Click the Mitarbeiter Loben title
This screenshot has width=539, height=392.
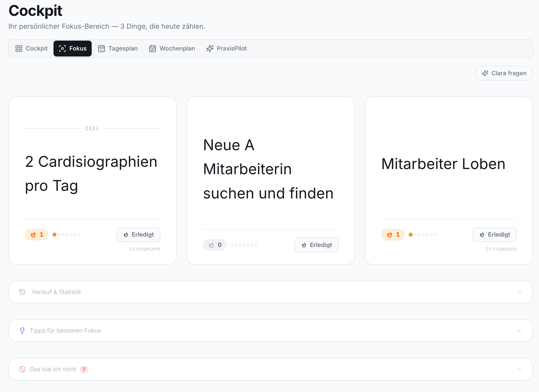coord(443,164)
